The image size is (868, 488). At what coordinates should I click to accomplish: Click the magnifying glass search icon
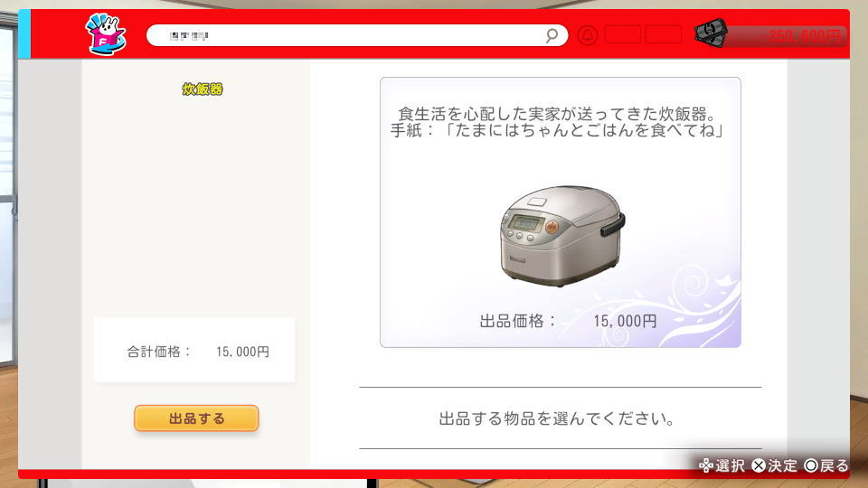552,35
